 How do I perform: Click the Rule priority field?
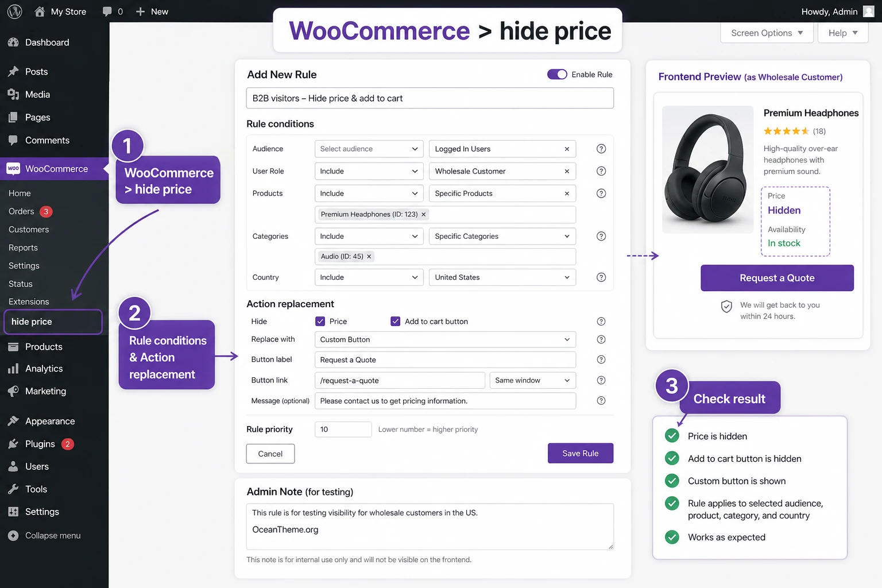(x=343, y=430)
